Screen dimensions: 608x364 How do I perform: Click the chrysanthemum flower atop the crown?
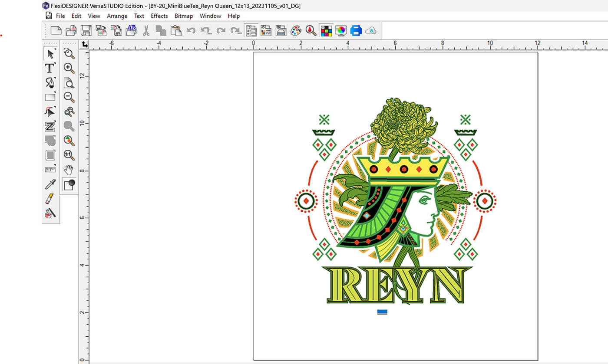click(x=404, y=126)
